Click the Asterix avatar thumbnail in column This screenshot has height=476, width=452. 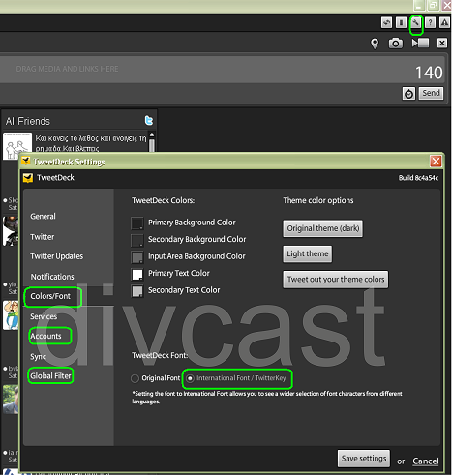[x=11, y=315]
